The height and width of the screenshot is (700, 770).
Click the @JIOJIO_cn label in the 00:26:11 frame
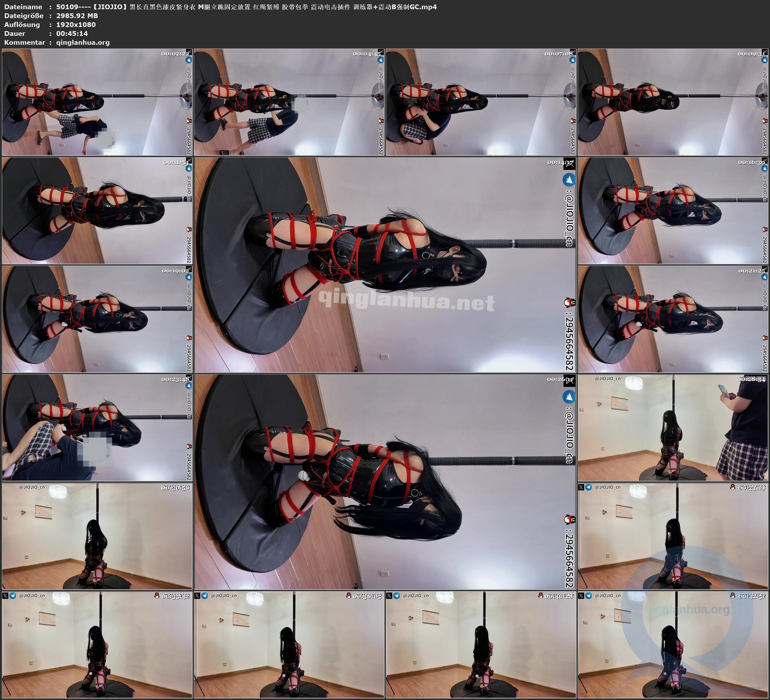[569, 438]
